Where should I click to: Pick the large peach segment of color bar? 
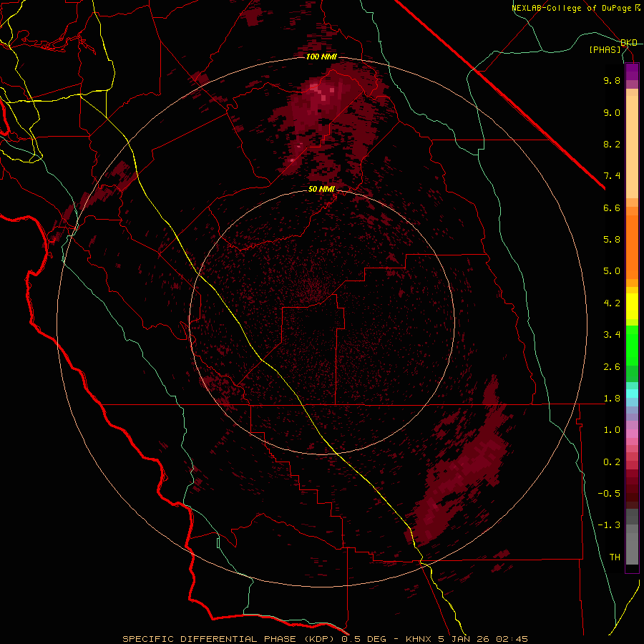pyautogui.click(x=632, y=147)
